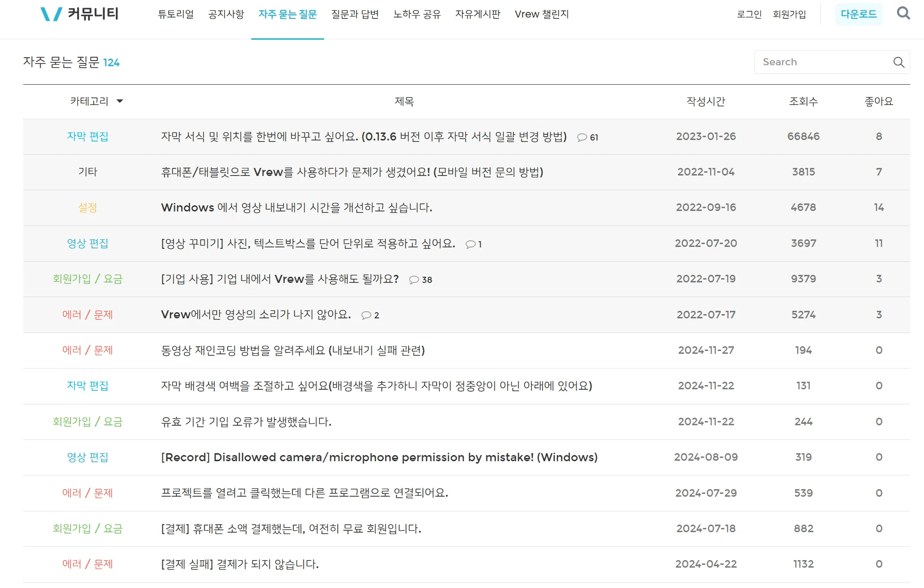Click the 로그인 link

tap(748, 14)
